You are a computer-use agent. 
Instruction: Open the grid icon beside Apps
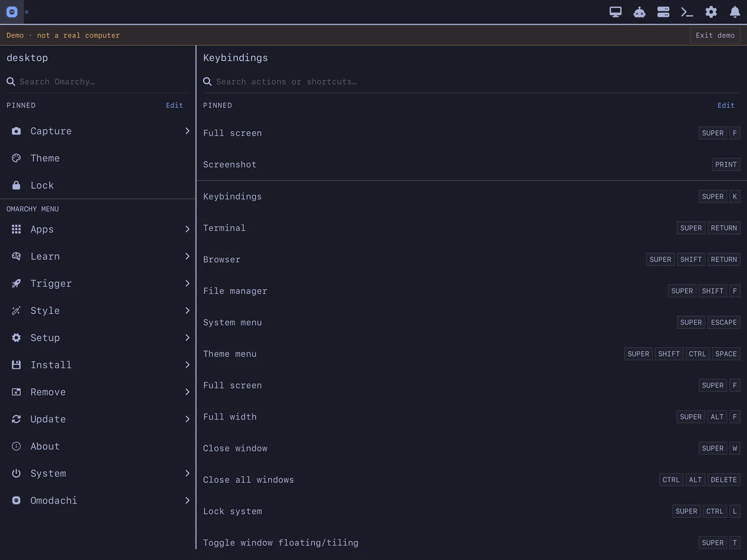pos(16,229)
